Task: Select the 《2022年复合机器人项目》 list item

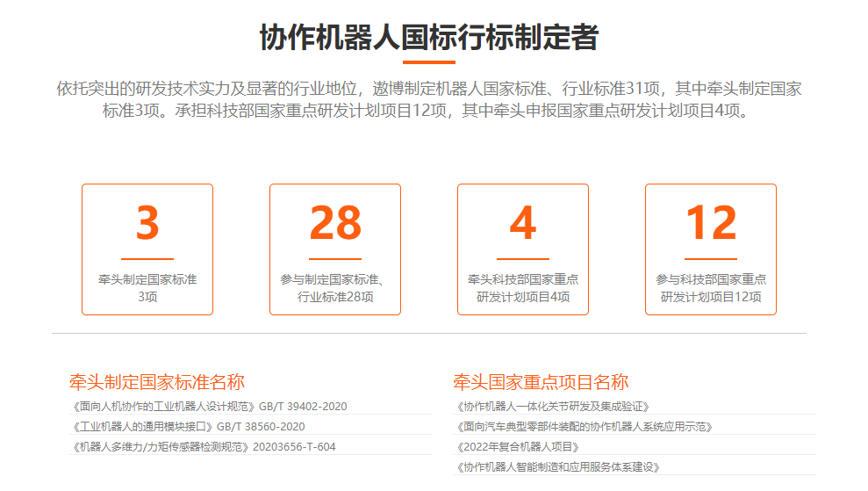Action: (518, 447)
